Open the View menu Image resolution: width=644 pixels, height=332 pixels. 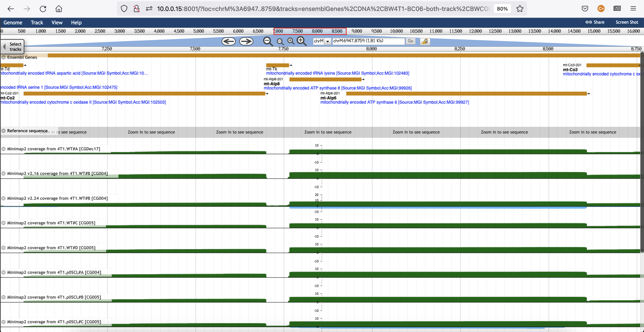click(x=57, y=22)
